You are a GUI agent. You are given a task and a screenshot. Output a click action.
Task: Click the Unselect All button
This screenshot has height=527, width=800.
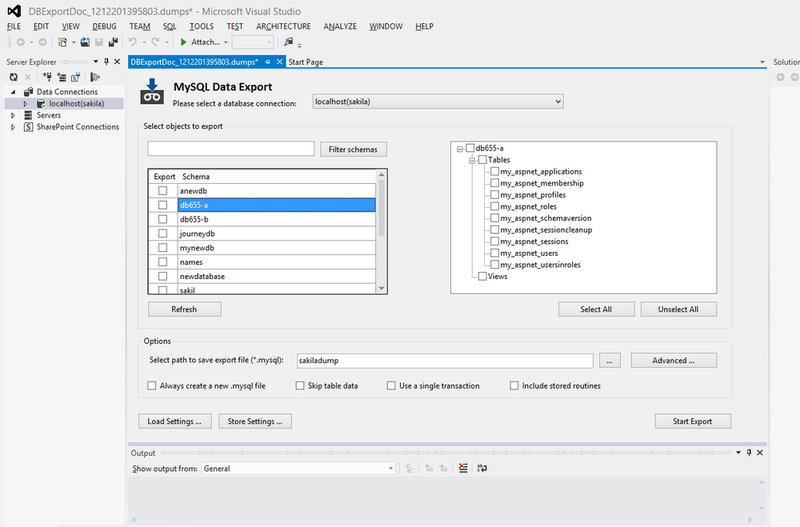(678, 309)
